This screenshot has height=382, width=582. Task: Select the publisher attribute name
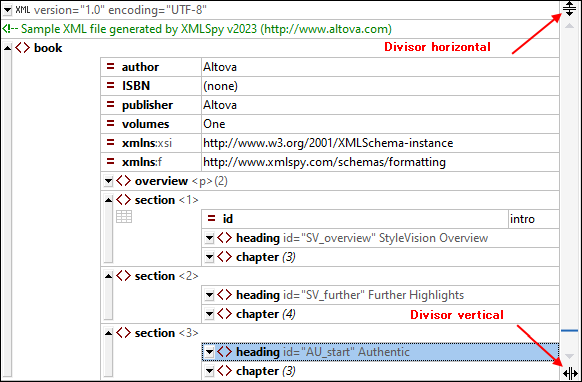coord(147,105)
